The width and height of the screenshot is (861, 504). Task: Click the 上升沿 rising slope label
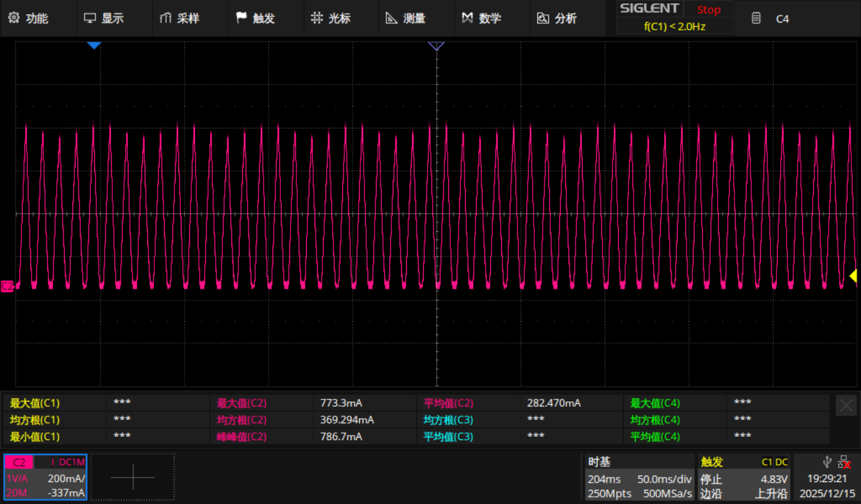[x=772, y=494]
